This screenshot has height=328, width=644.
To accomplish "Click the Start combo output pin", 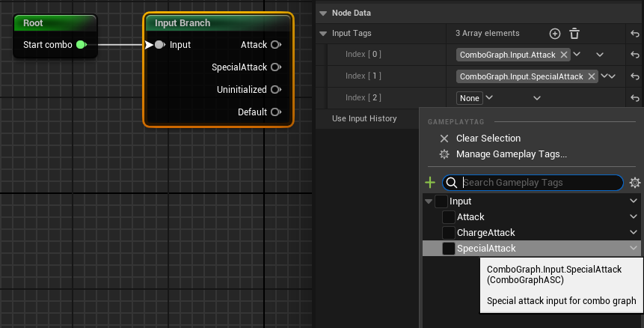I will 81,45.
